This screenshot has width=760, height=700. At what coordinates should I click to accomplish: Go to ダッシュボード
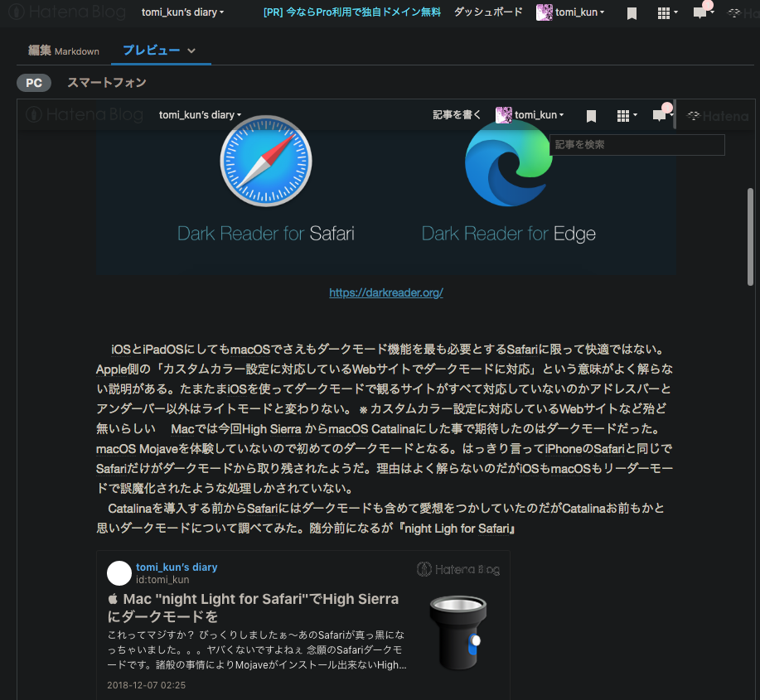pyautogui.click(x=488, y=12)
